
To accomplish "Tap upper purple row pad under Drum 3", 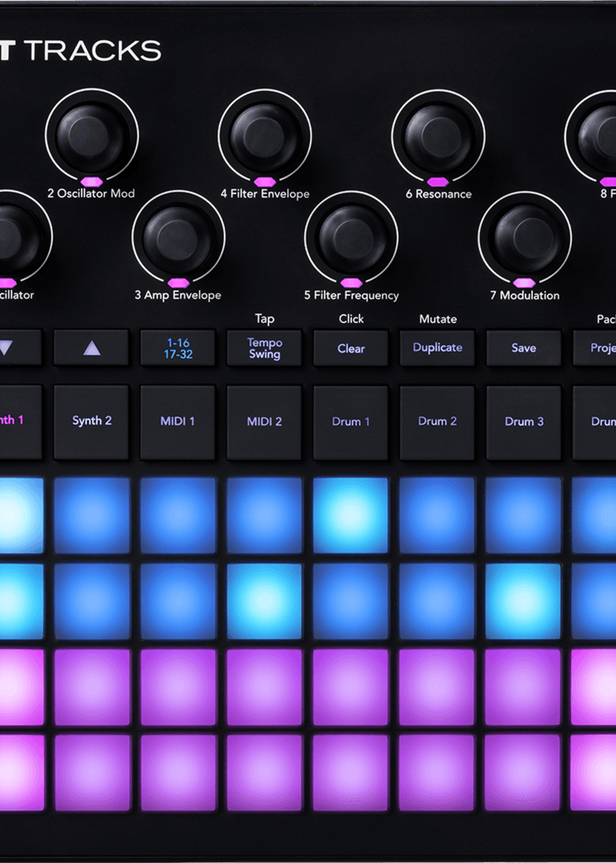I will pyautogui.click(x=523, y=687).
